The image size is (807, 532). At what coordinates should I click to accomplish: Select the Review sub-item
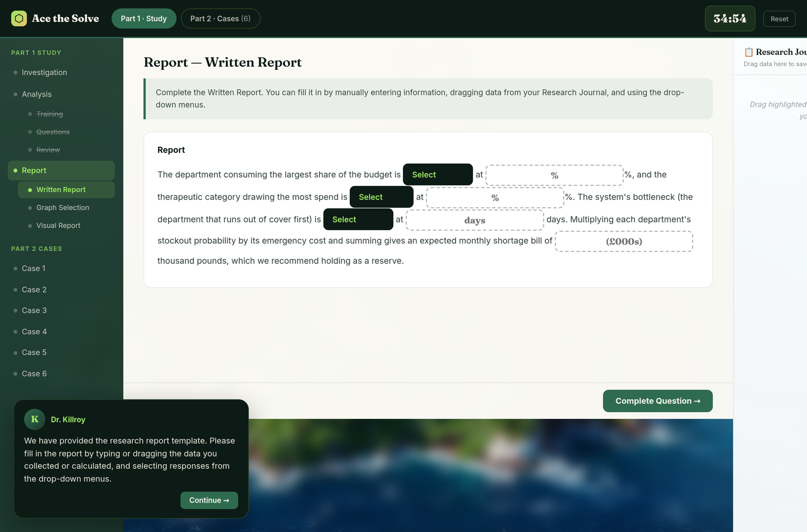coord(66,150)
